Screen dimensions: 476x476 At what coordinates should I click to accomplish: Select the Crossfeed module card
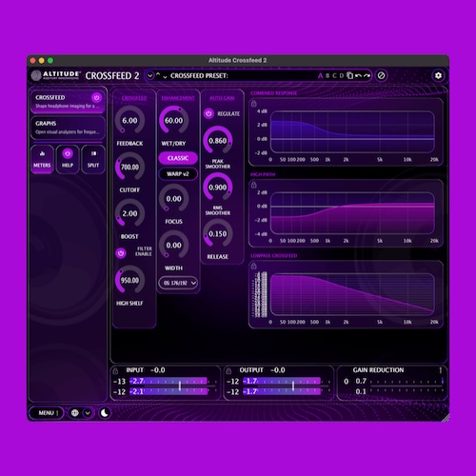(x=68, y=102)
